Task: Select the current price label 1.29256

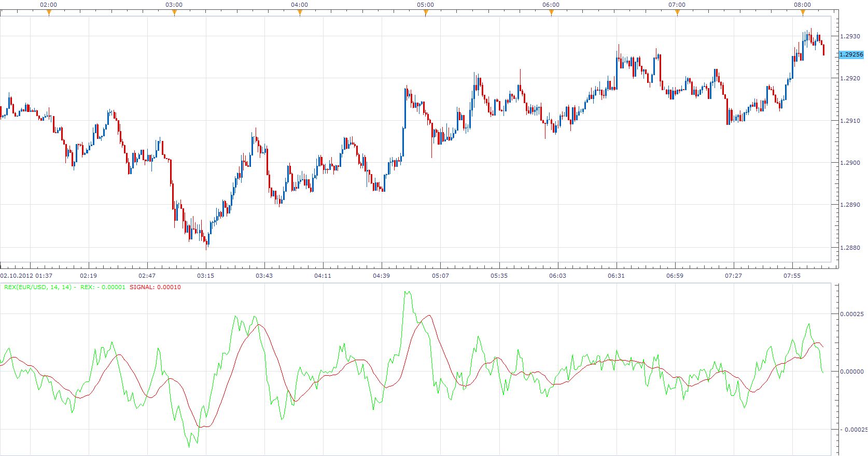Action: pyautogui.click(x=851, y=54)
